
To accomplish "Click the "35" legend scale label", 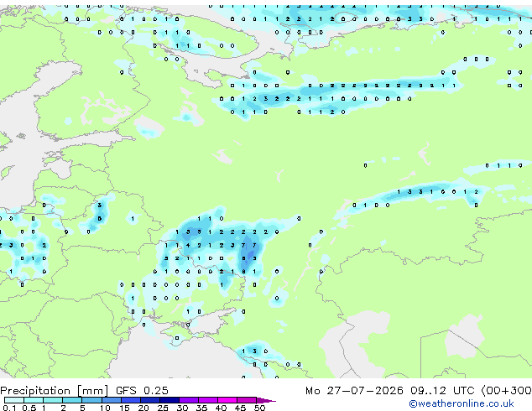I will pos(201,408).
